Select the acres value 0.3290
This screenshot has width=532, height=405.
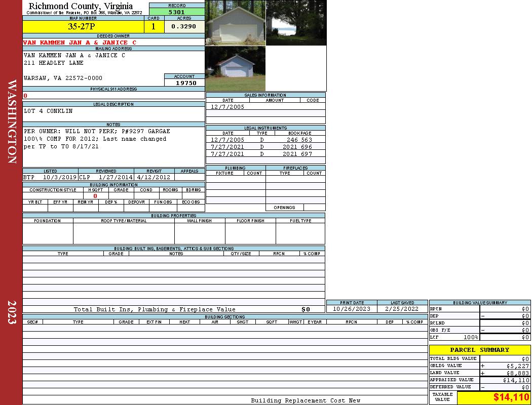pos(184,27)
